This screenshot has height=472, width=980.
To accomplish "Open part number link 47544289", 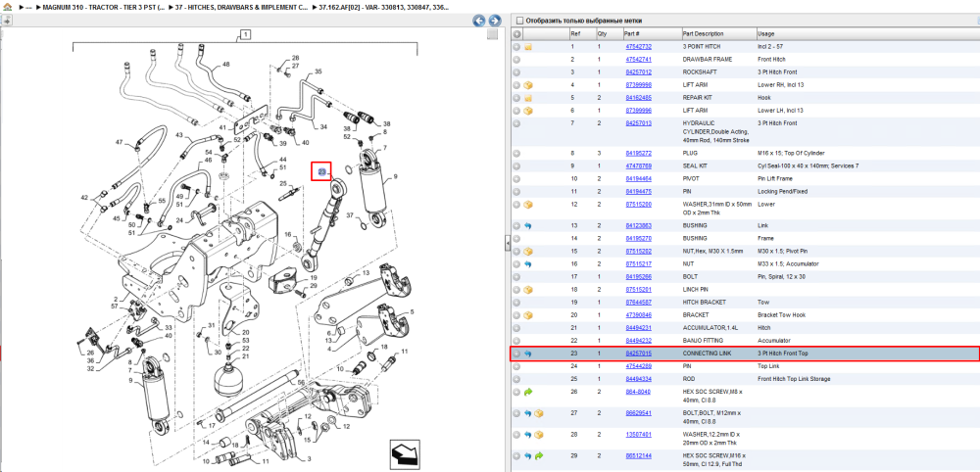I will (638, 366).
